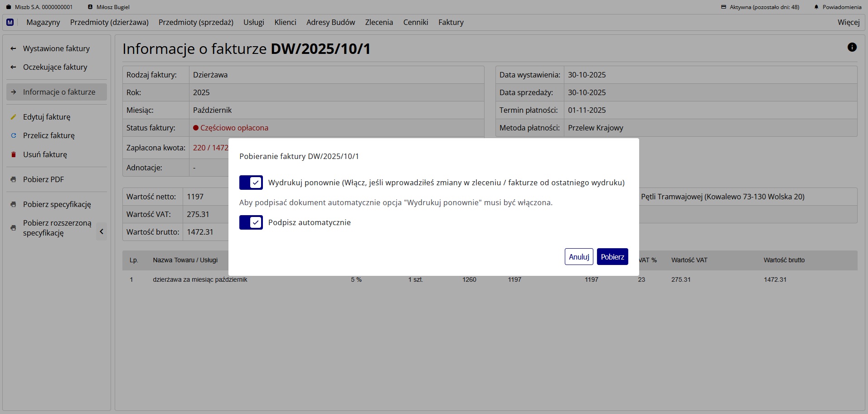Open the Magazyny menu
The width and height of the screenshot is (868, 414).
point(43,22)
